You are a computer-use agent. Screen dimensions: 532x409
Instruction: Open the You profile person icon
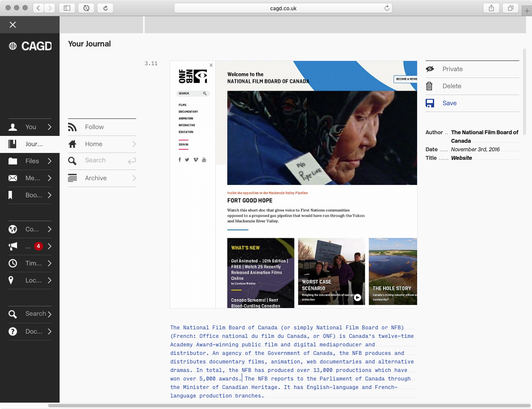[13, 127]
